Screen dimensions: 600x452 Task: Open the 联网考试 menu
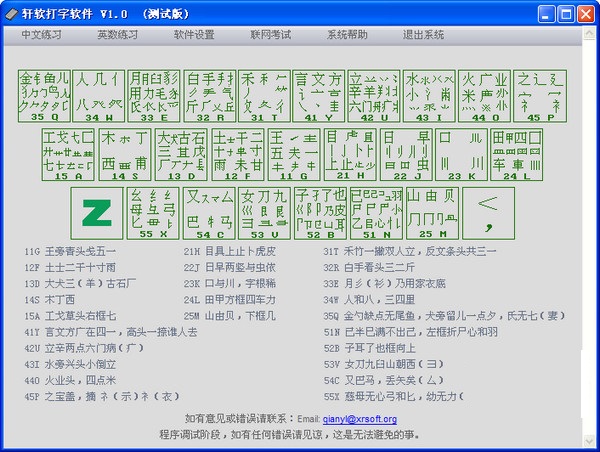pyautogui.click(x=271, y=35)
